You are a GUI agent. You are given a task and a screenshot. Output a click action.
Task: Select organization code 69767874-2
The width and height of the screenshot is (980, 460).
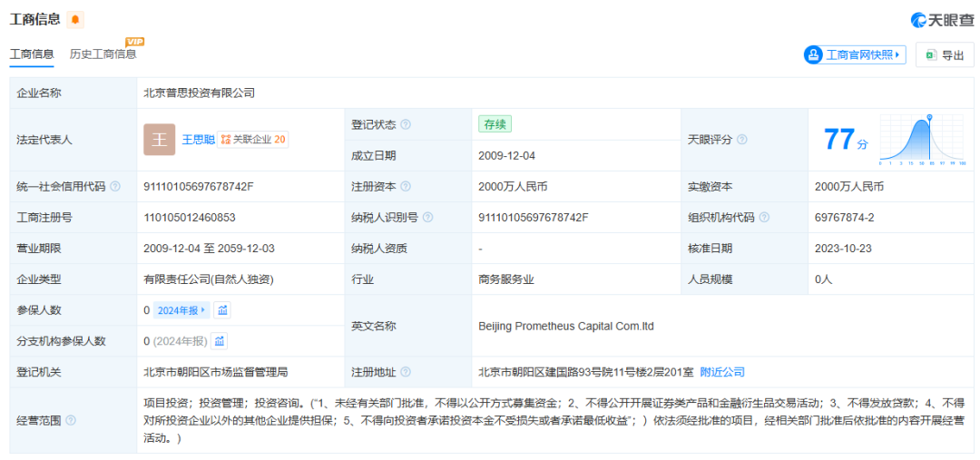[x=844, y=218]
